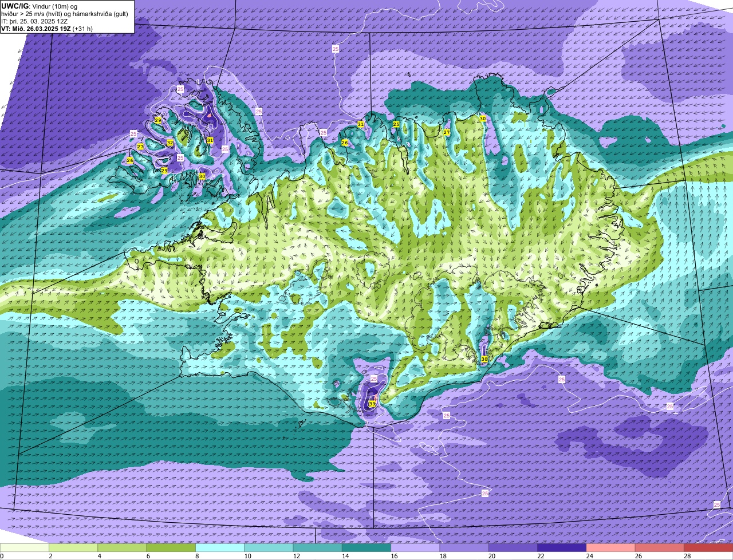Click the legend scale number 20
The width and height of the screenshot is (733, 560).
click(491, 556)
